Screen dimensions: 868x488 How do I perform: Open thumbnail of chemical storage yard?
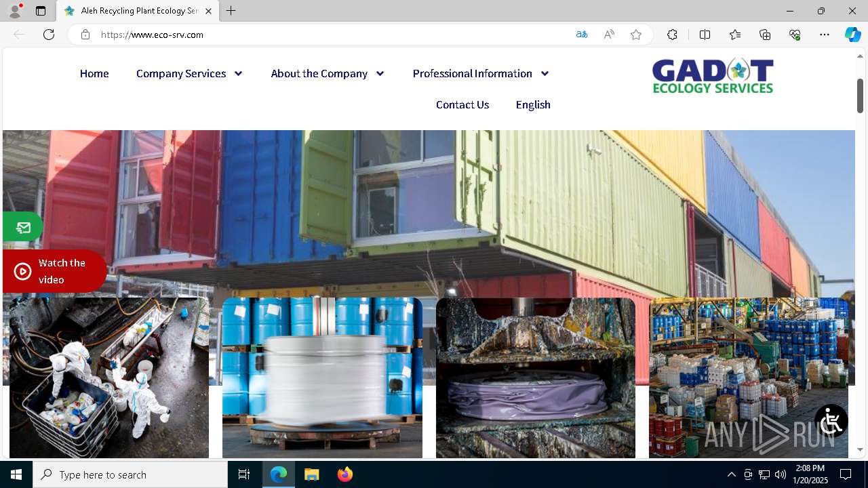pos(749,378)
